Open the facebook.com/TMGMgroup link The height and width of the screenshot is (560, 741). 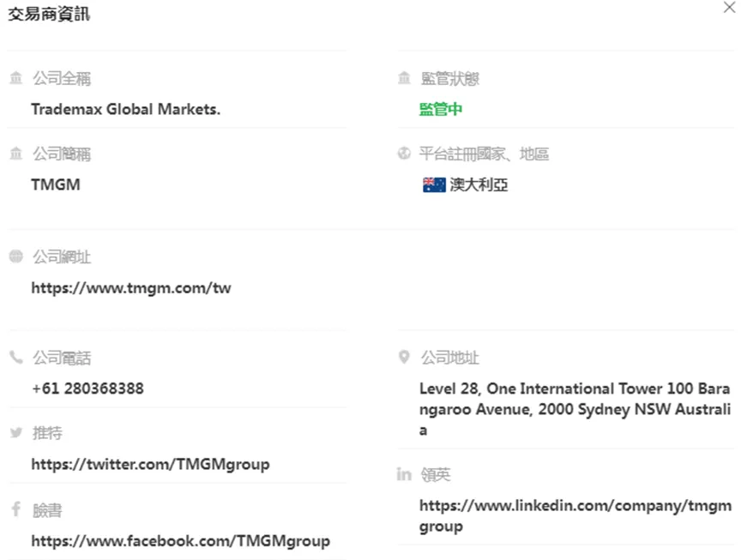[x=180, y=540]
